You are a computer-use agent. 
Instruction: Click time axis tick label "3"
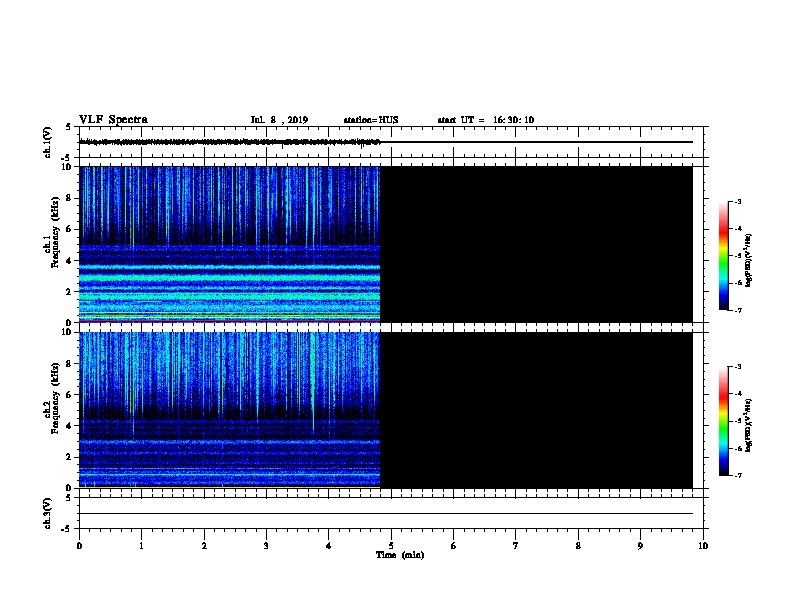pyautogui.click(x=266, y=546)
